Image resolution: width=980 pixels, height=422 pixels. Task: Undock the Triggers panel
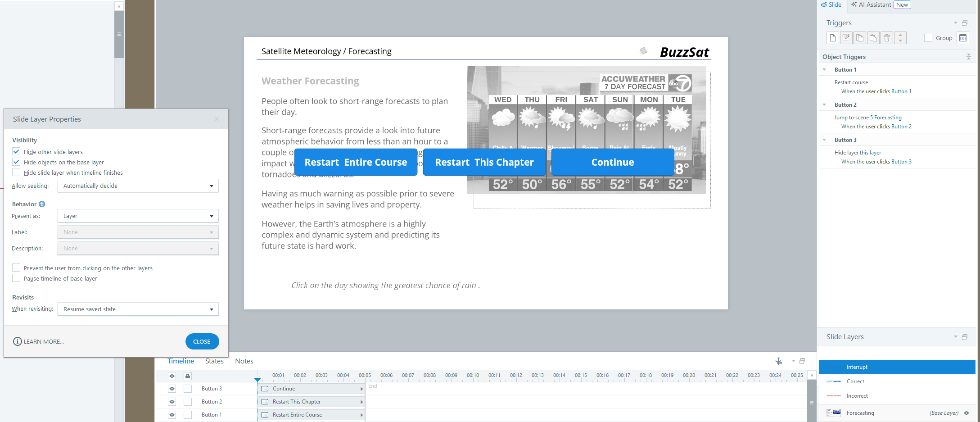pos(965,23)
